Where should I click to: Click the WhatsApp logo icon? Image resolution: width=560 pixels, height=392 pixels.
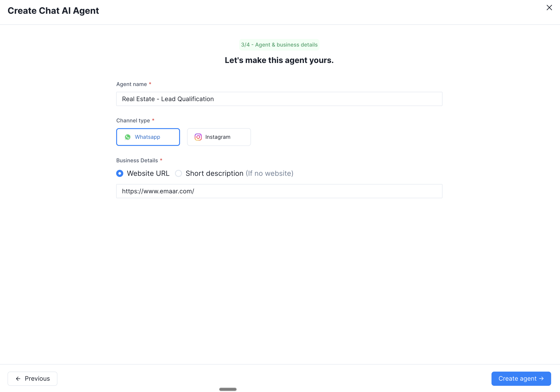127,137
